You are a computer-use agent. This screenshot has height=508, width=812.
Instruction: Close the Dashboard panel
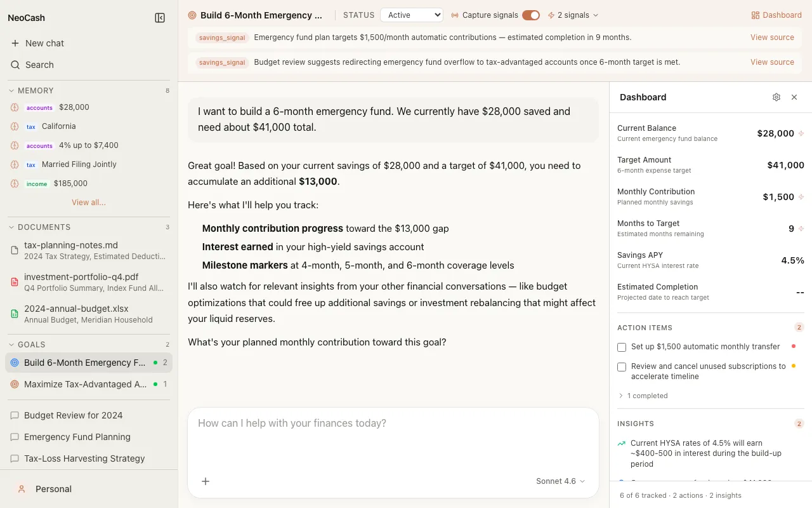(794, 97)
